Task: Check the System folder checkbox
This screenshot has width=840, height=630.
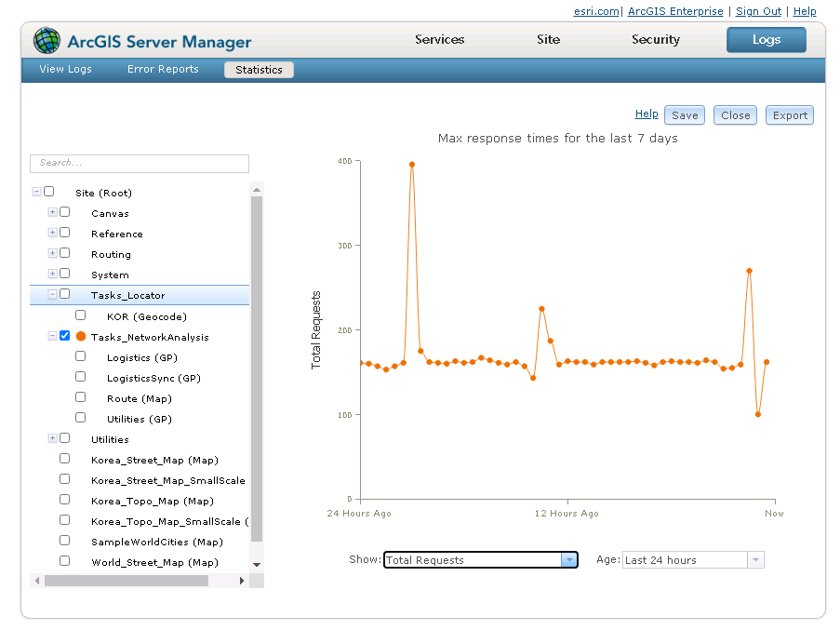Action: pos(65,274)
